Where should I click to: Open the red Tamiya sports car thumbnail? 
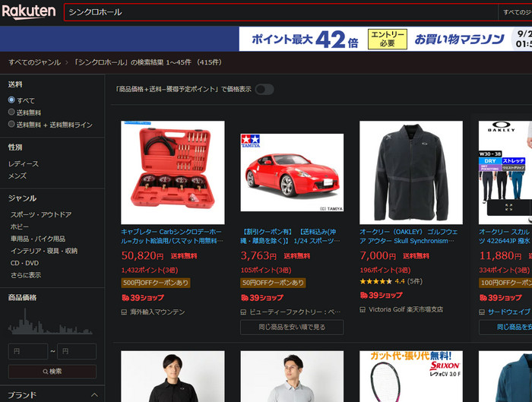[x=292, y=173]
